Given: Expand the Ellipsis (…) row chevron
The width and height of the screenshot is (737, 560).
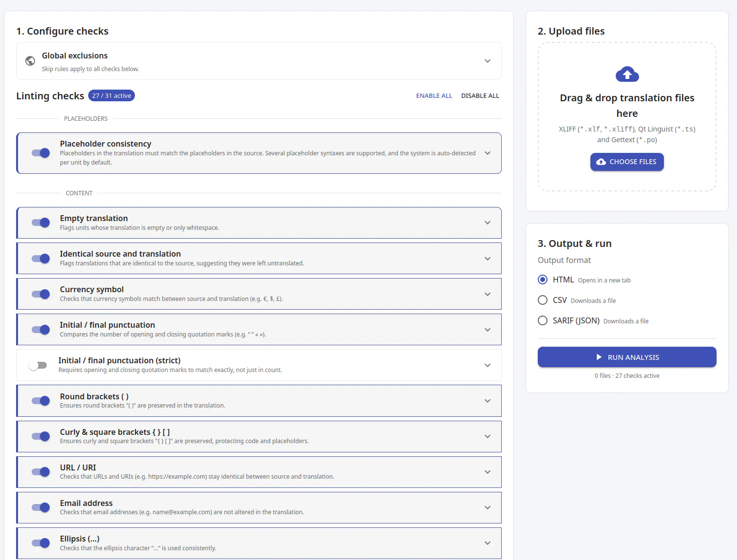Looking at the screenshot, I should (x=488, y=543).
